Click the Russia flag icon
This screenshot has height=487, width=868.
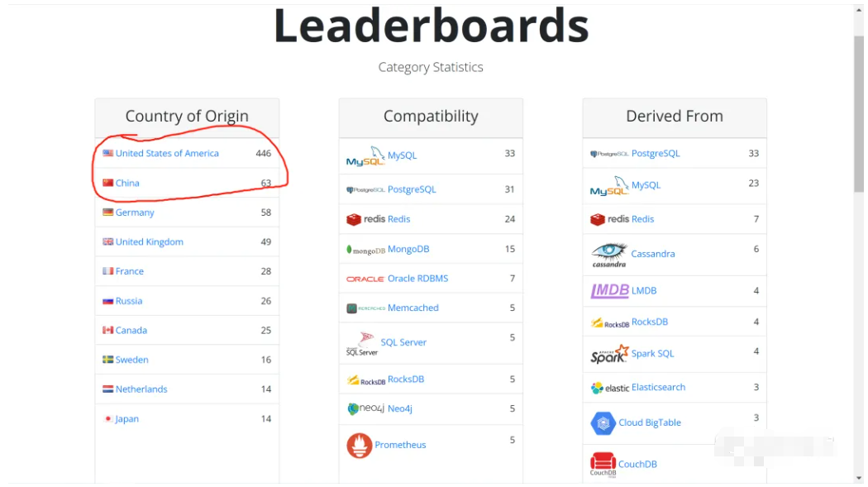108,301
